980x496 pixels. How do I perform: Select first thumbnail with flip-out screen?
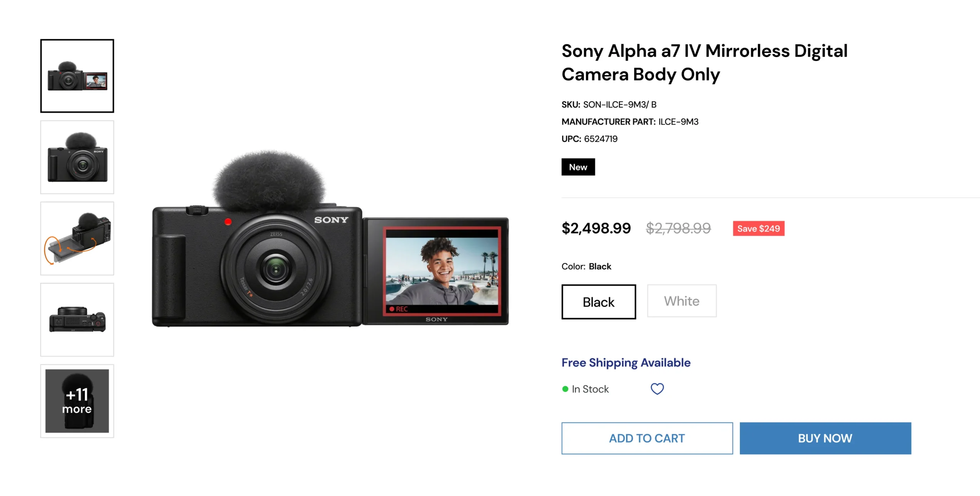pyautogui.click(x=77, y=76)
